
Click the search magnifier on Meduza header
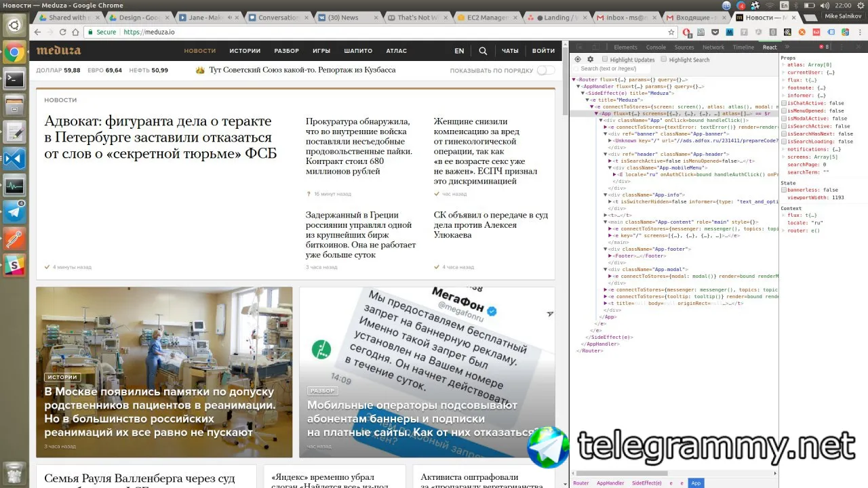point(483,51)
